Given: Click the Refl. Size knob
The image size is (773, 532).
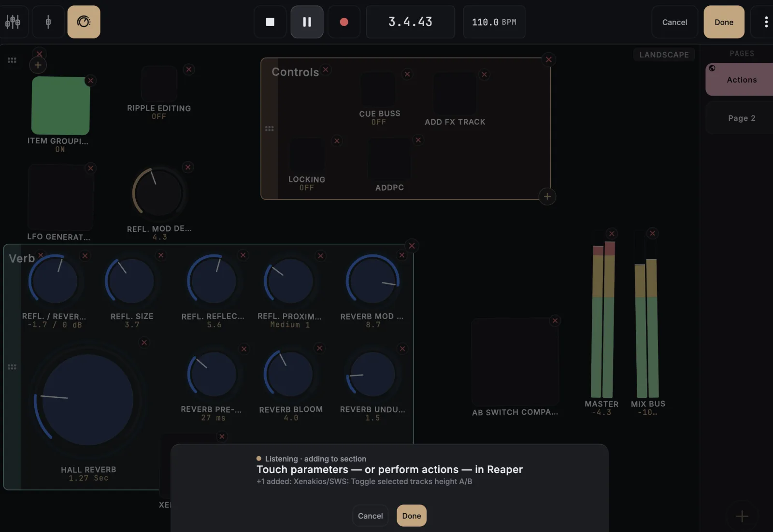Looking at the screenshot, I should (130, 281).
